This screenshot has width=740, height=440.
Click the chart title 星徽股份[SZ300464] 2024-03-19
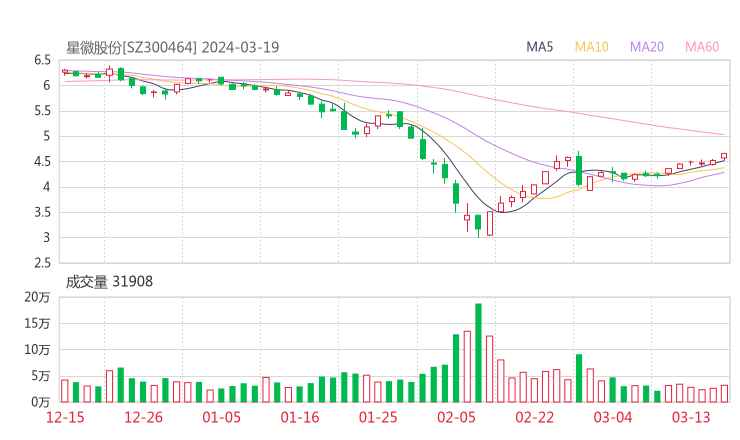click(172, 47)
